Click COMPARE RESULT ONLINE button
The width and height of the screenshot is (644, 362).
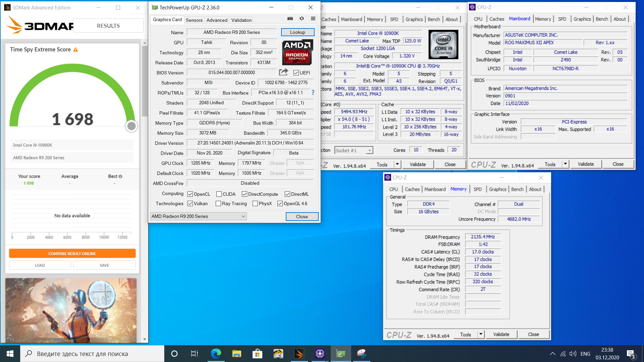point(72,253)
